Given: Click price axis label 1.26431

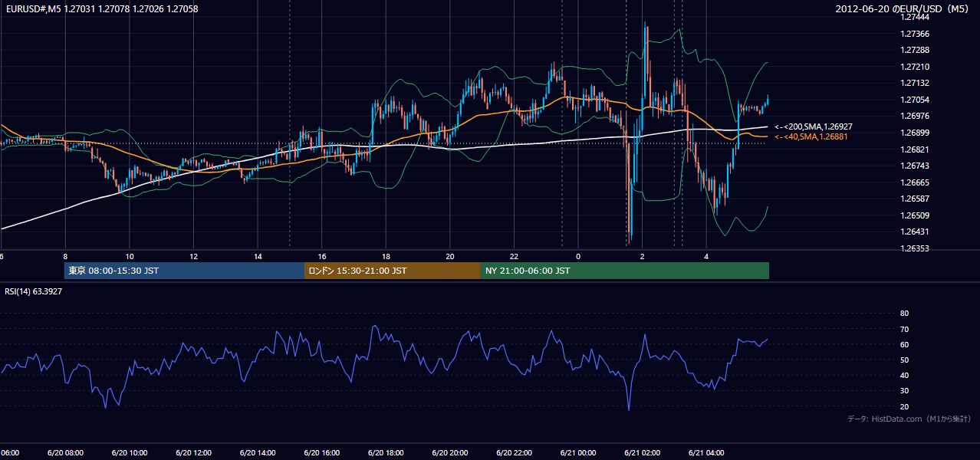Looking at the screenshot, I should (x=915, y=232).
